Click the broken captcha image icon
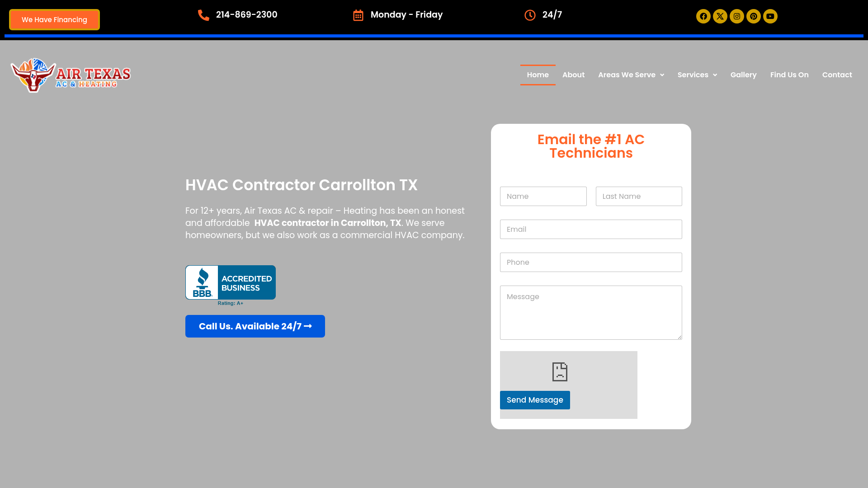This screenshot has width=868, height=488. click(x=560, y=372)
